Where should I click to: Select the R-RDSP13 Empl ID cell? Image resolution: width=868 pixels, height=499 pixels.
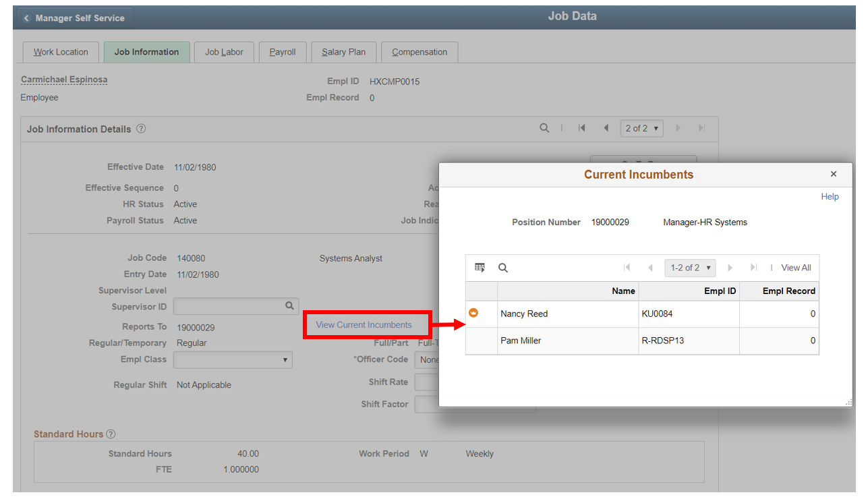[x=689, y=341]
